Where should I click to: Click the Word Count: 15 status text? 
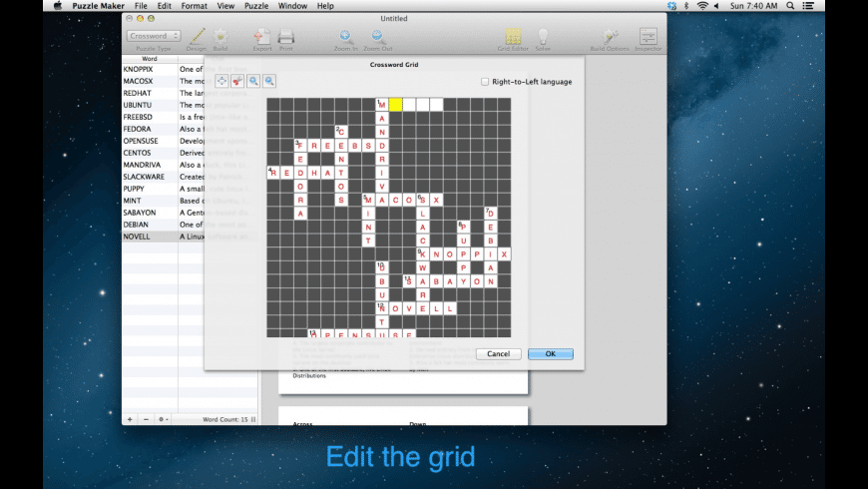225,419
